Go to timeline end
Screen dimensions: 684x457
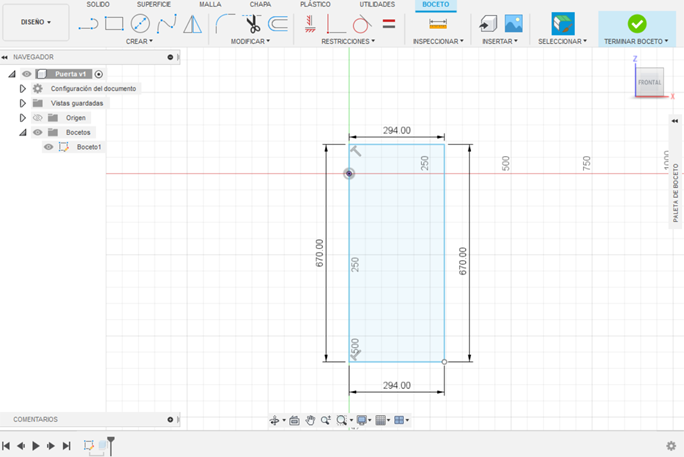click(66, 446)
